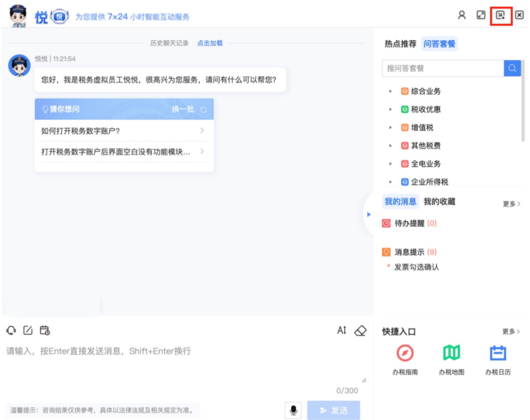Open 办税指南 compass shortcut
This screenshot has width=530, height=420.
[x=405, y=353]
